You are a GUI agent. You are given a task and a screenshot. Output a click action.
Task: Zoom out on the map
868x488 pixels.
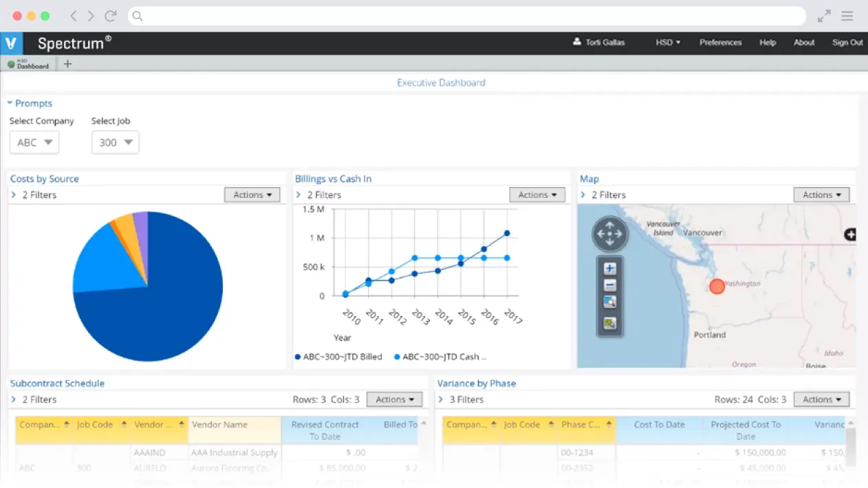click(609, 285)
